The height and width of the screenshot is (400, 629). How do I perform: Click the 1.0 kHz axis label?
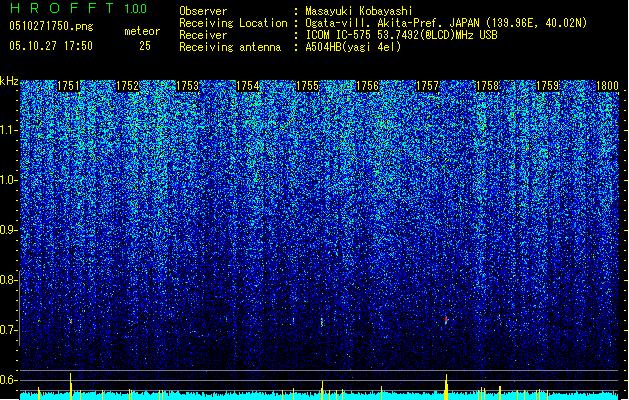9,180
